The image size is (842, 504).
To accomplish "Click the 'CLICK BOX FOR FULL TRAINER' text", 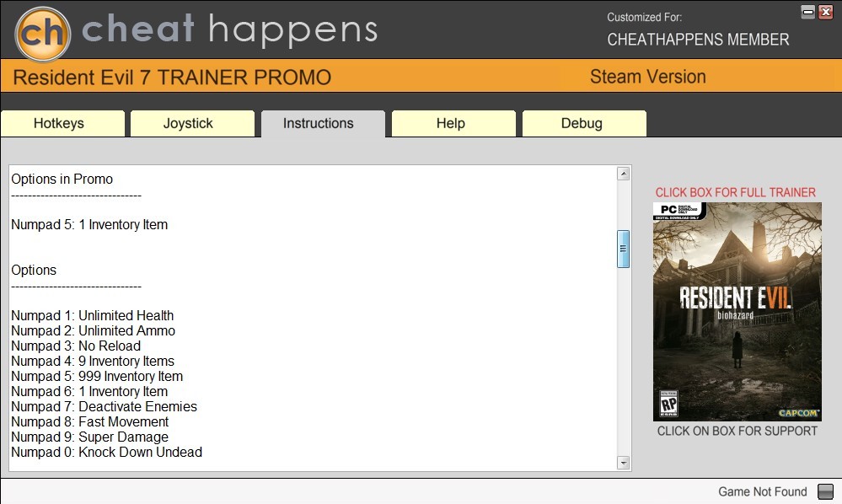I will click(736, 192).
